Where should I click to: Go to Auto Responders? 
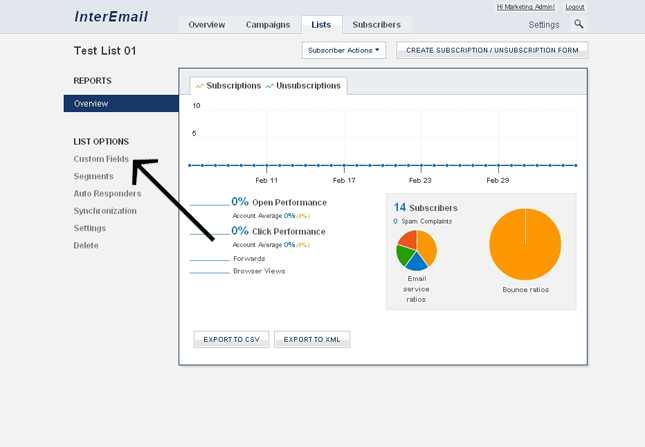coord(107,194)
